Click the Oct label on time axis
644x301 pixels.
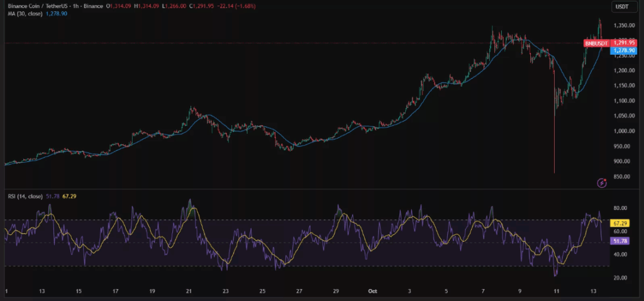point(372,292)
